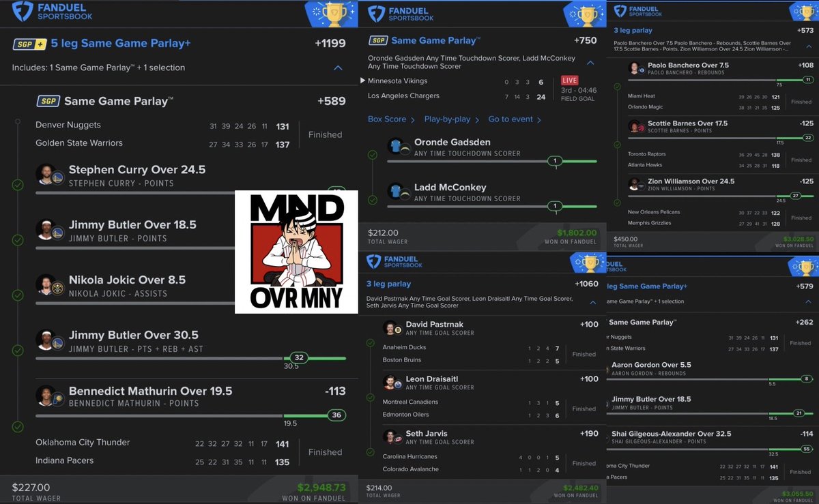Open Paolo Banchero's player avatar
This screenshot has height=504, width=819.
[x=636, y=68]
